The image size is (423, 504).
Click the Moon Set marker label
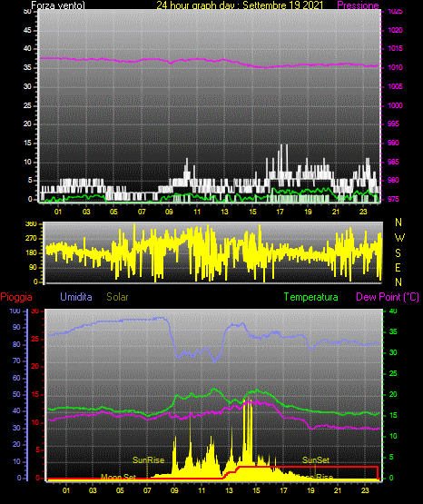point(118,477)
